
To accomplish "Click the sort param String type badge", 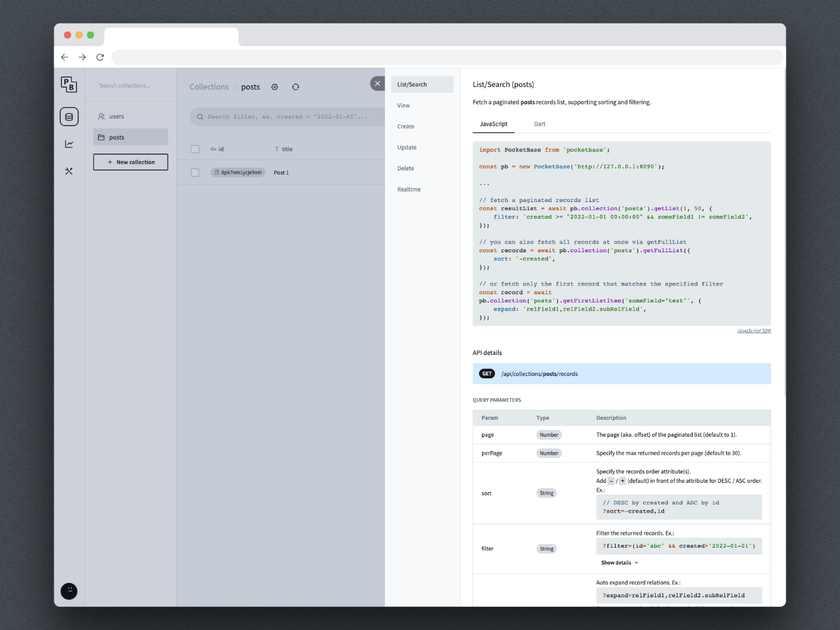I will pos(547,493).
